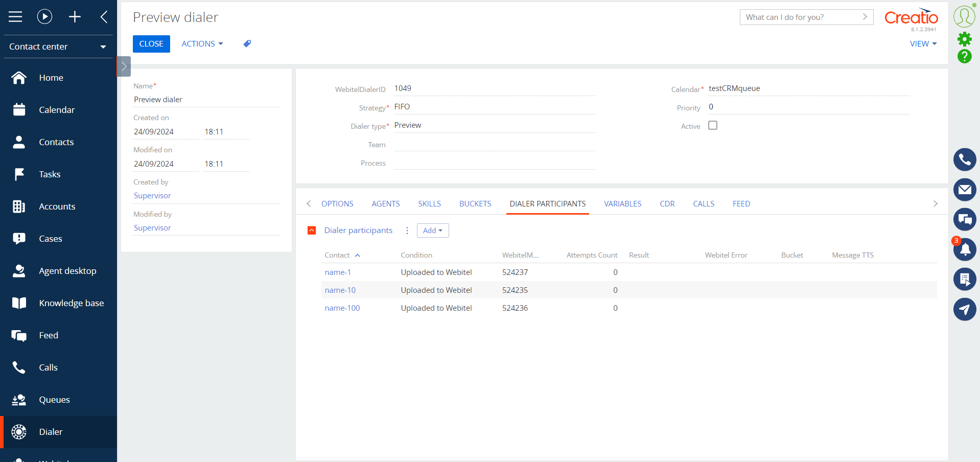Expand the Add dropdown button
This screenshot has height=462, width=980.
433,230
